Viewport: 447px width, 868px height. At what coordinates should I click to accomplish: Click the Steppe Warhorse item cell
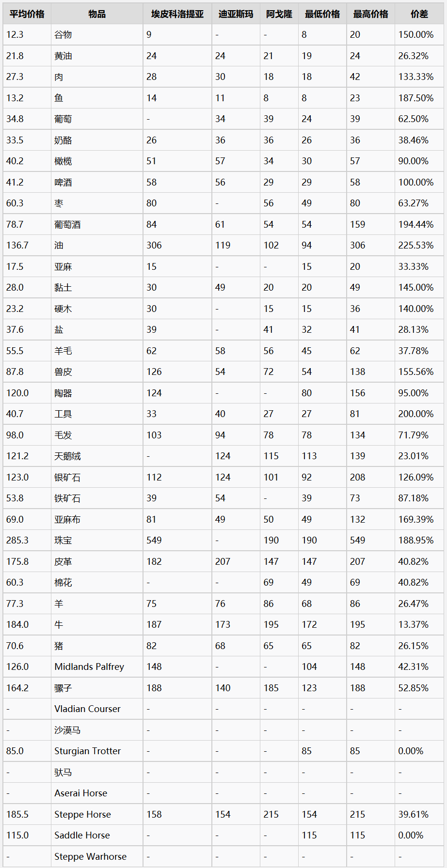(97, 856)
